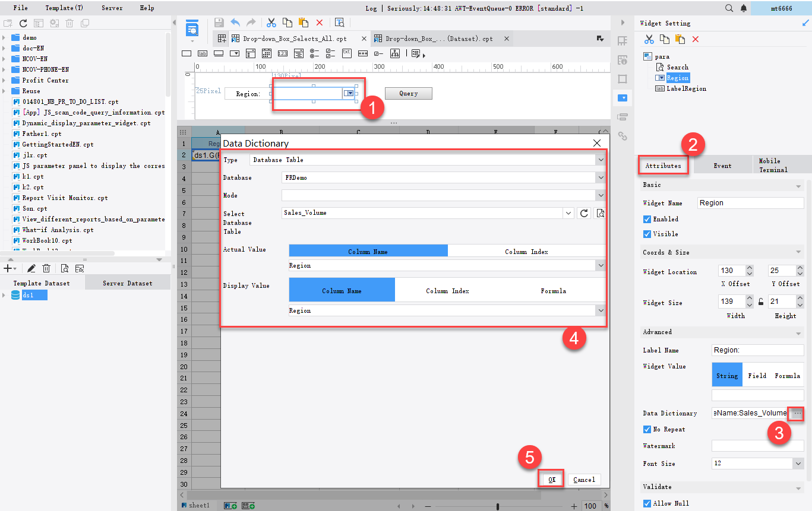This screenshot has height=511, width=812.
Task: Select the Password widget tool
Action: point(362,53)
